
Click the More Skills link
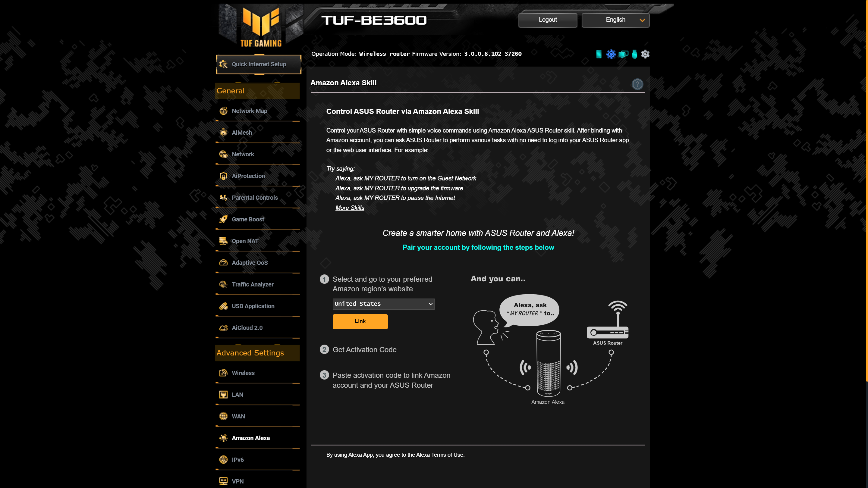tap(350, 207)
